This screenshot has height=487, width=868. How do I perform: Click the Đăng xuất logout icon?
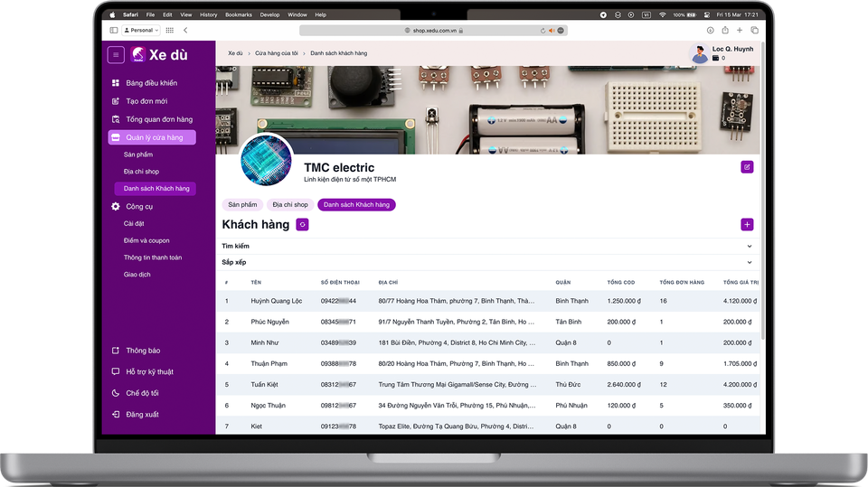pyautogui.click(x=116, y=415)
